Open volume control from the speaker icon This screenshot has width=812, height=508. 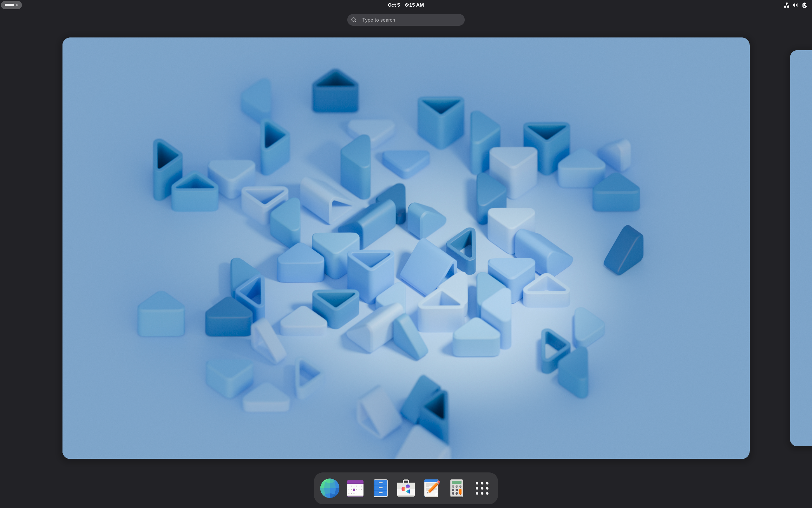tap(795, 5)
